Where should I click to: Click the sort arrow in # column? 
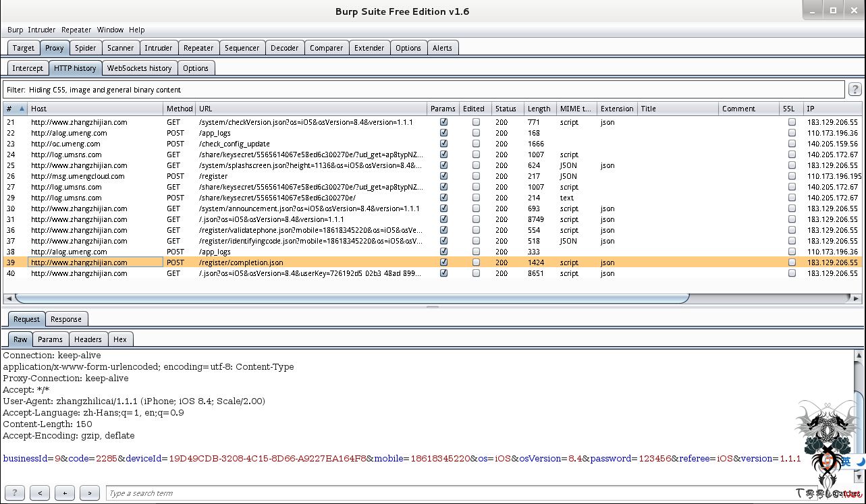[22, 109]
